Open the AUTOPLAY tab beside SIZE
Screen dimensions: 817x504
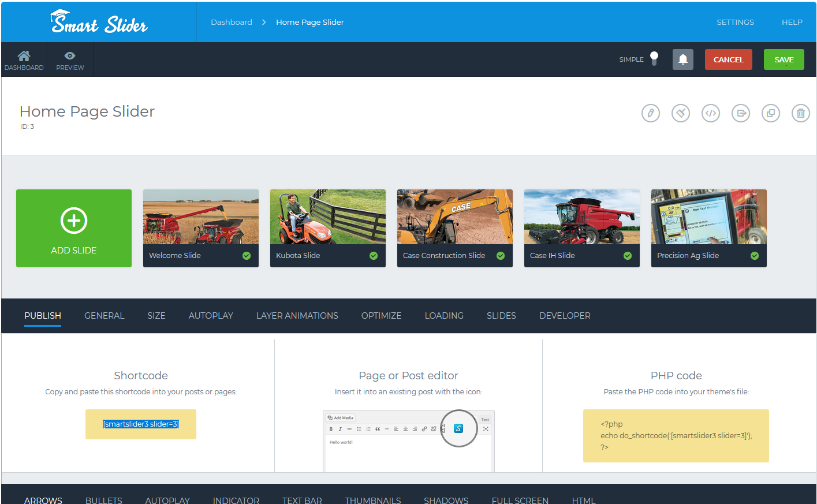(211, 316)
